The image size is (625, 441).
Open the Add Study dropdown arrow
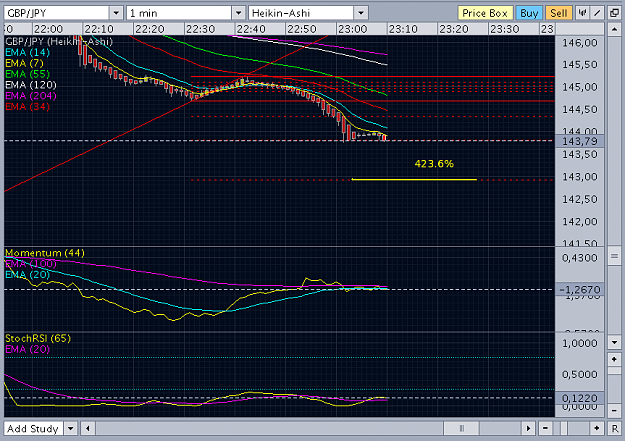(71, 429)
